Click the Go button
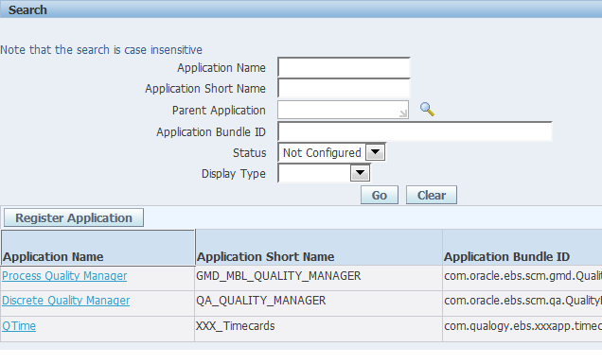Image resolution: width=602 pixels, height=364 pixels. [x=380, y=195]
